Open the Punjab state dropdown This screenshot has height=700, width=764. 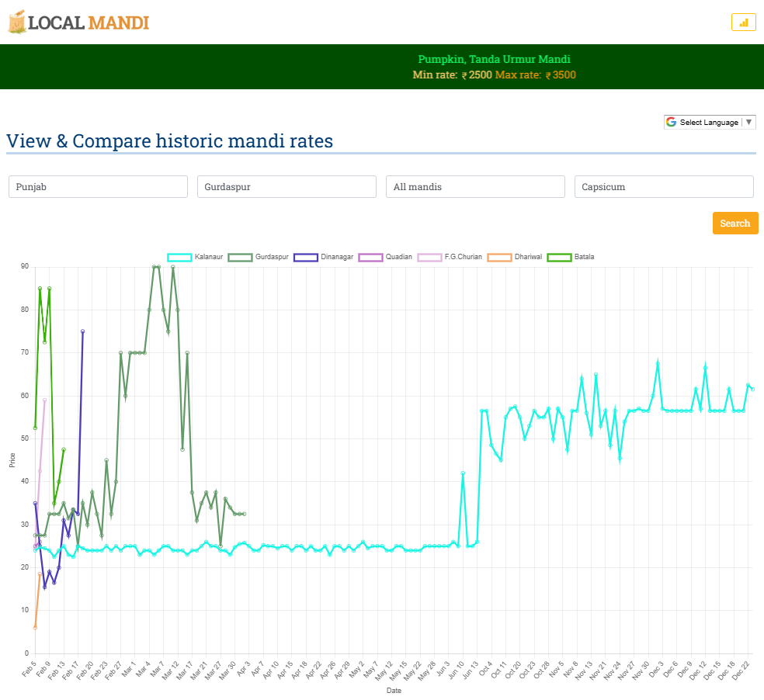tap(98, 187)
